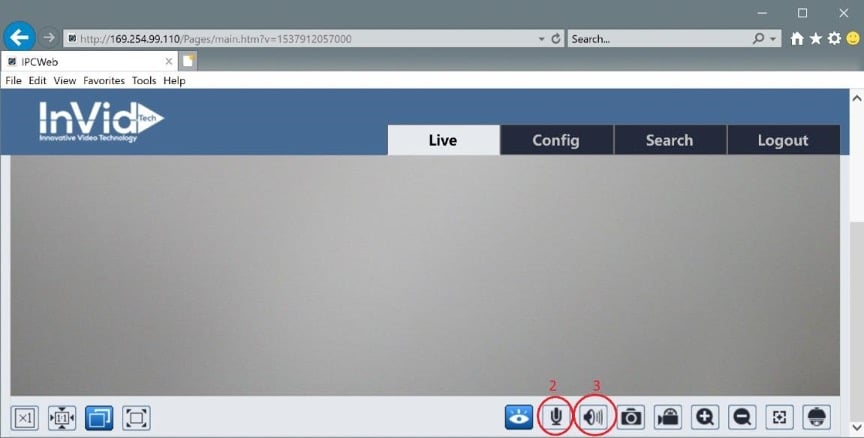The height and width of the screenshot is (438, 864).
Task: Enter full screen view mode
Action: [x=136, y=417]
